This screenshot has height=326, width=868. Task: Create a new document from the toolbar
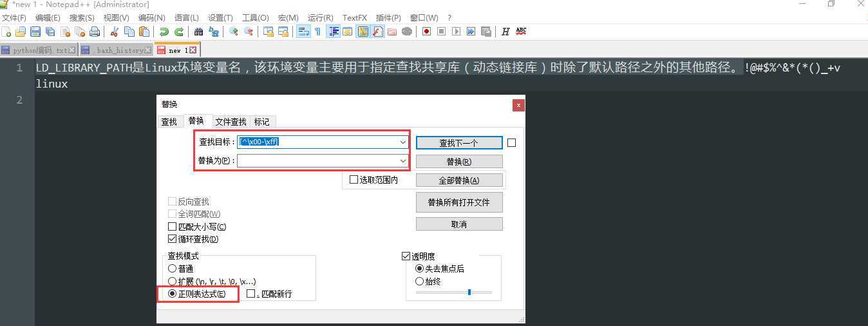click(x=6, y=31)
